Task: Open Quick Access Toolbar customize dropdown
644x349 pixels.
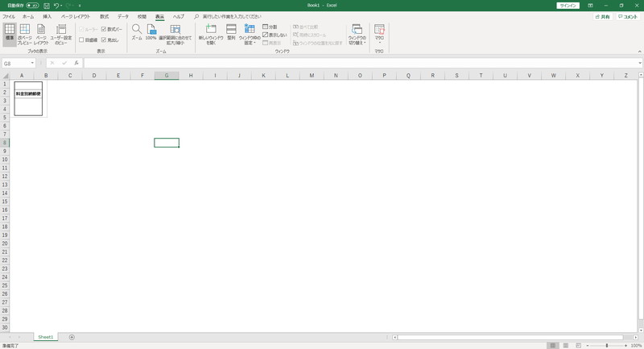Action: [80, 6]
